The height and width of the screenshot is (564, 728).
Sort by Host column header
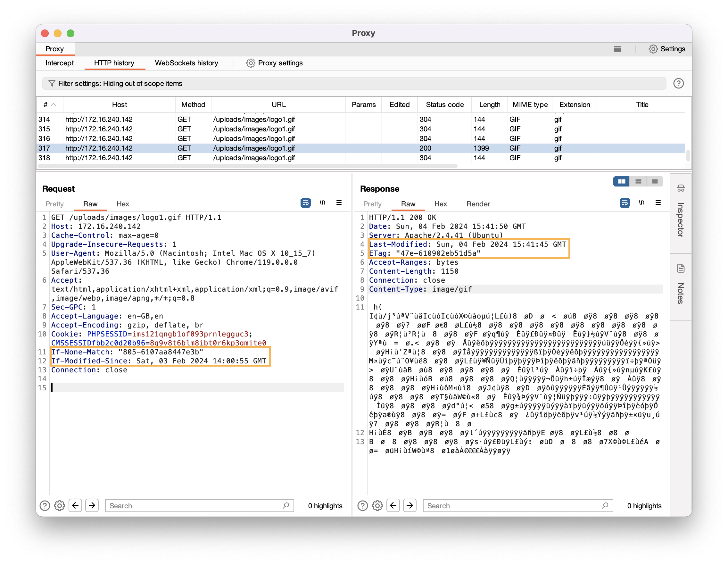point(119,105)
